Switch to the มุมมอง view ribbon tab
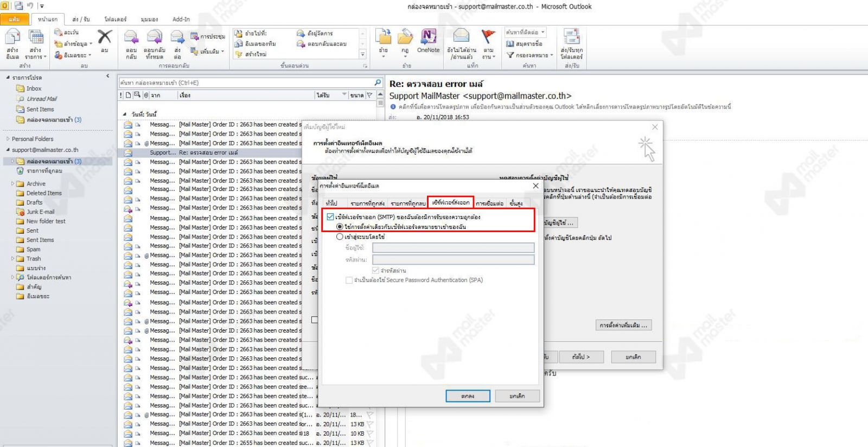Image resolution: width=868 pixels, height=447 pixels. pyautogui.click(x=149, y=19)
